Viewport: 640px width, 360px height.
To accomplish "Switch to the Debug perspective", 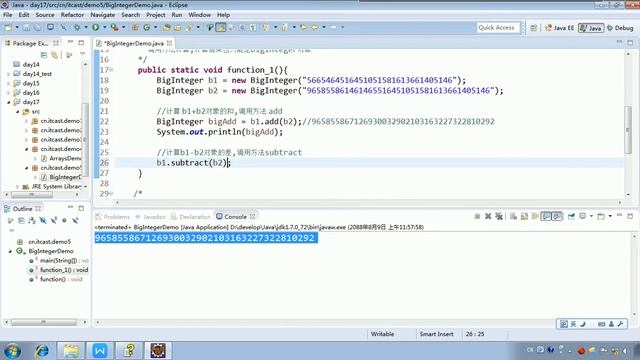I will (x=620, y=28).
